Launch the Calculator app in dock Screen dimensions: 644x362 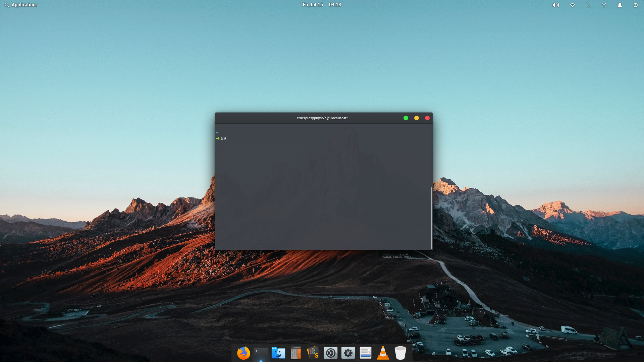click(296, 353)
